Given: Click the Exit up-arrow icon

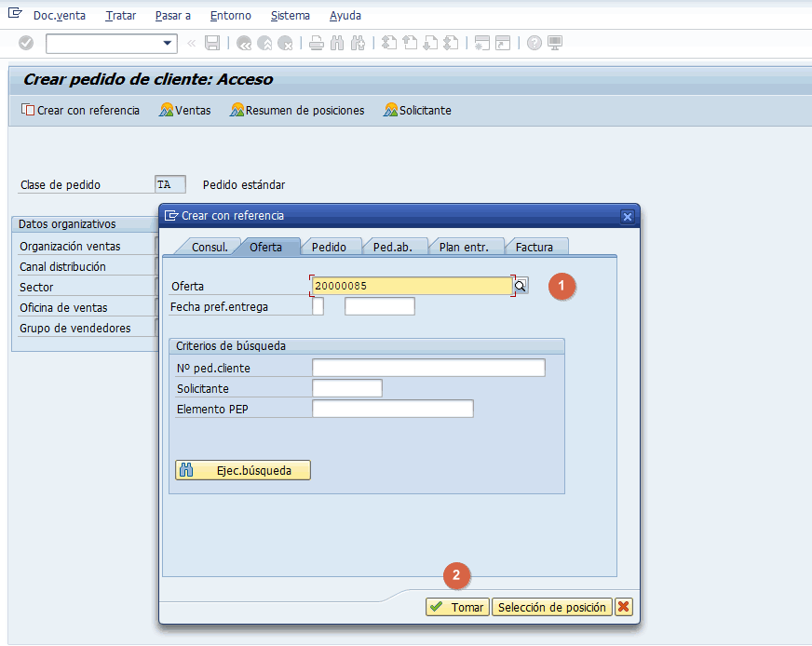Looking at the screenshot, I should coord(264,43).
